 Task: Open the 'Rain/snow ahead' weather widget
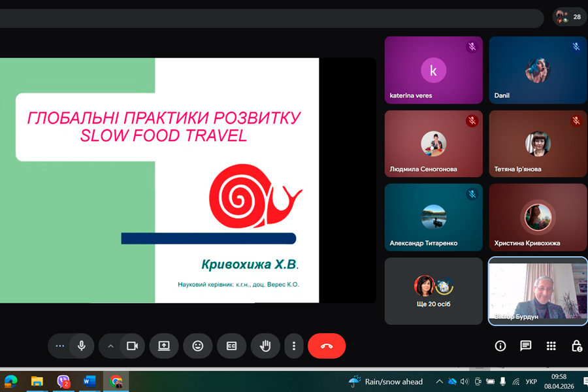[385, 382]
